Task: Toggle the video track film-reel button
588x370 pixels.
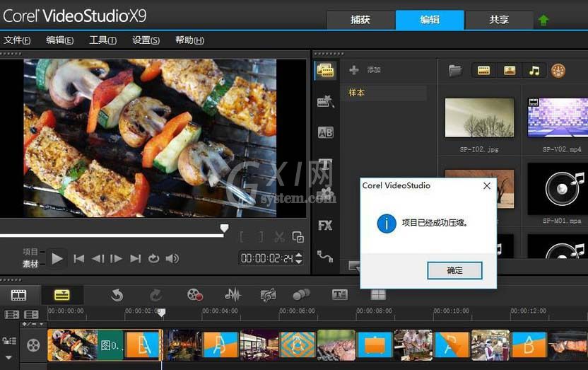Action: pyautogui.click(x=33, y=345)
